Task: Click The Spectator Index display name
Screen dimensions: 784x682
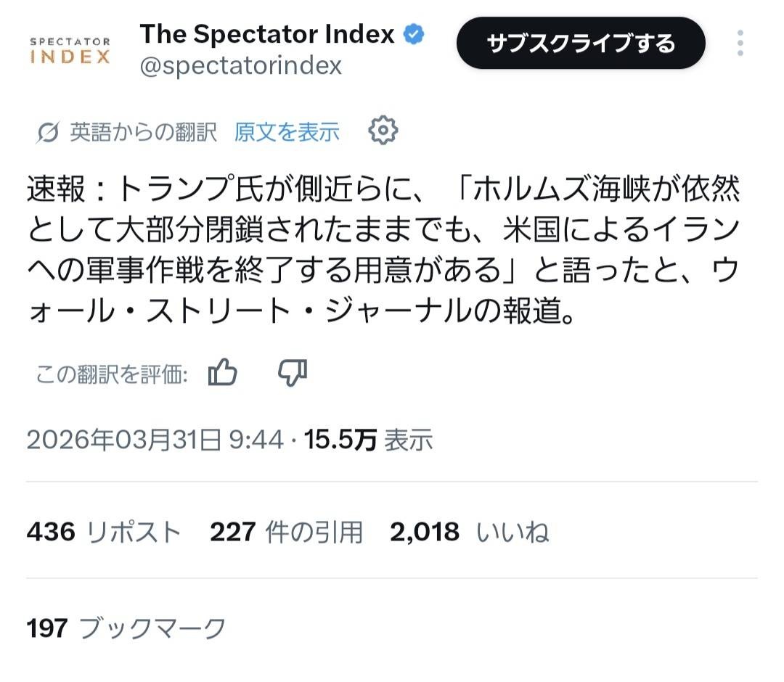Action: [x=267, y=34]
